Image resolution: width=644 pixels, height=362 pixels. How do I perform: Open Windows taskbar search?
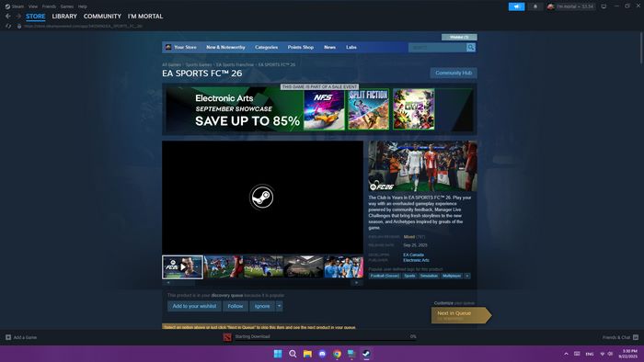click(293, 354)
